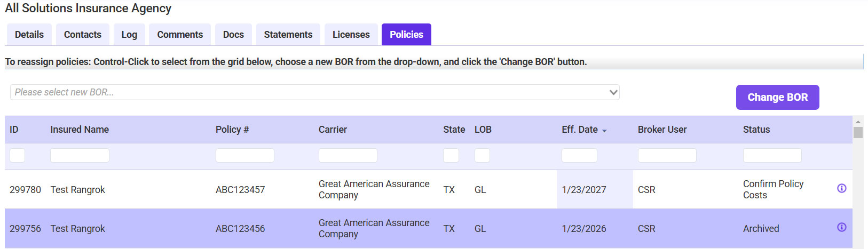Switch to the Details tab
Viewport: 868px width, 249px height.
(x=29, y=35)
